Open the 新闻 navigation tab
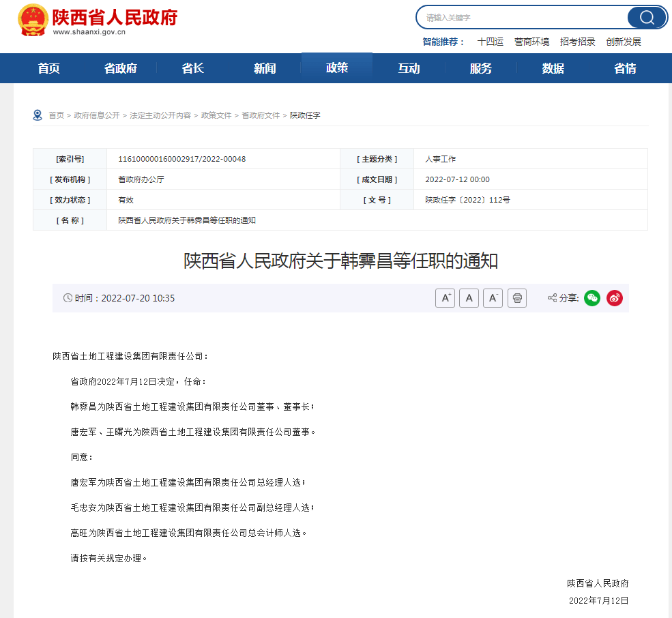The image size is (672, 618). click(x=265, y=68)
